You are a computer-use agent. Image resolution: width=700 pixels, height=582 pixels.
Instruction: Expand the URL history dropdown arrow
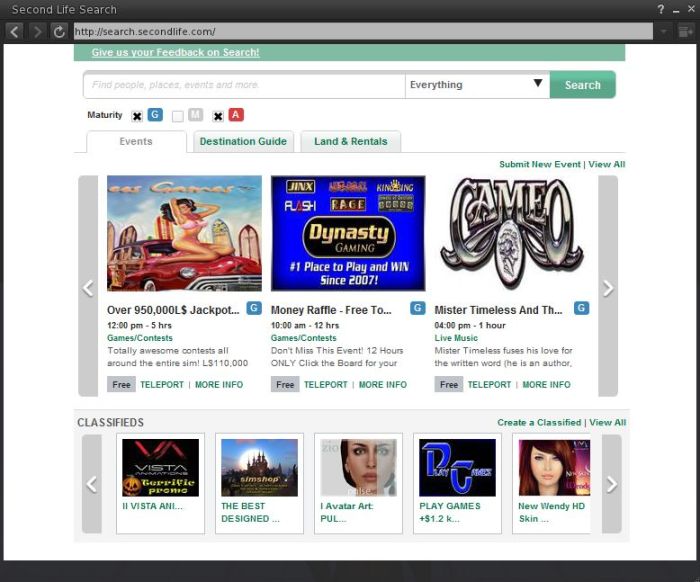coord(663,31)
